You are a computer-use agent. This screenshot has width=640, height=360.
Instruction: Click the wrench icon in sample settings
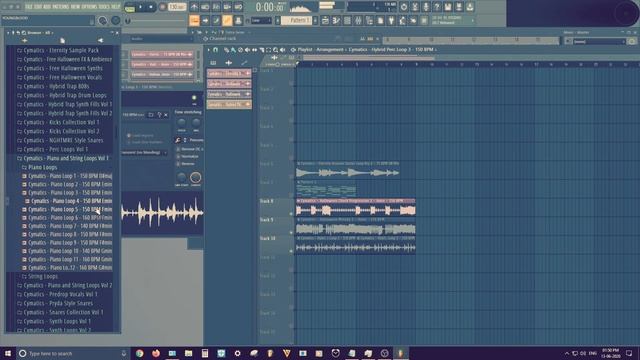pyautogui.click(x=178, y=140)
